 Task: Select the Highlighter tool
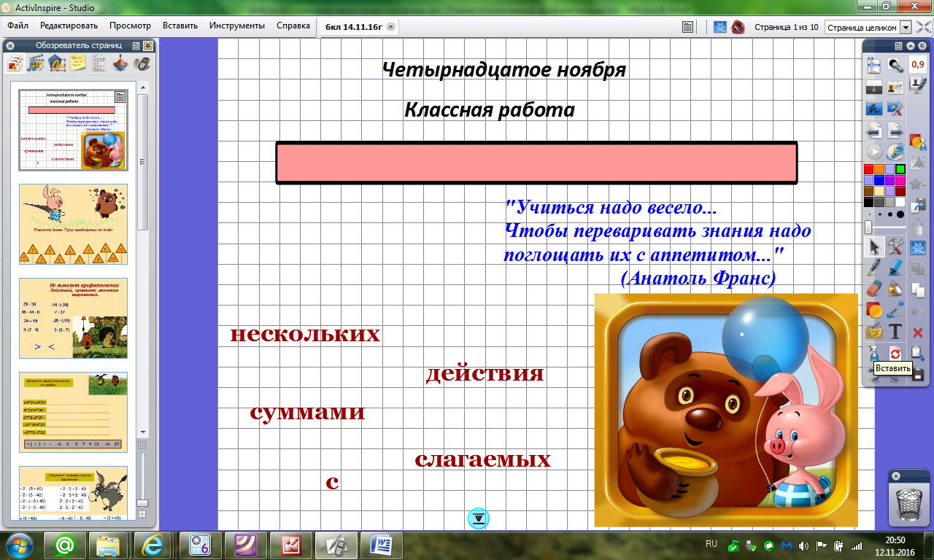coord(895,268)
